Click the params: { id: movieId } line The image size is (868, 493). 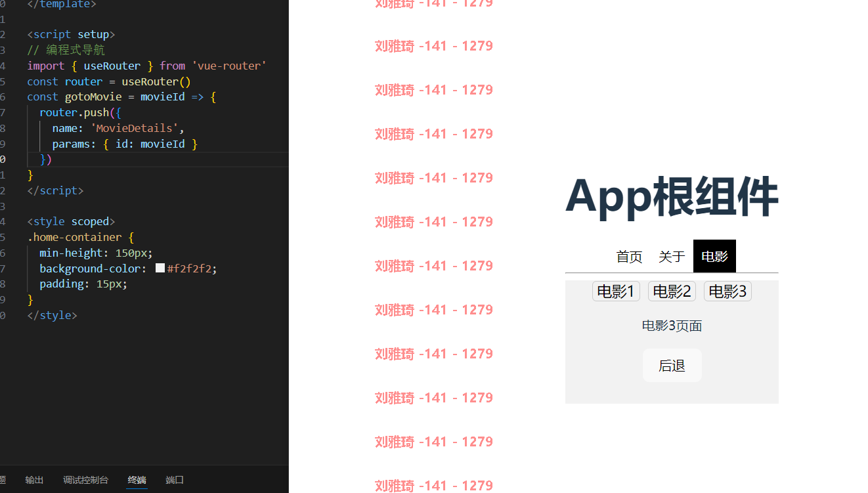[125, 144]
